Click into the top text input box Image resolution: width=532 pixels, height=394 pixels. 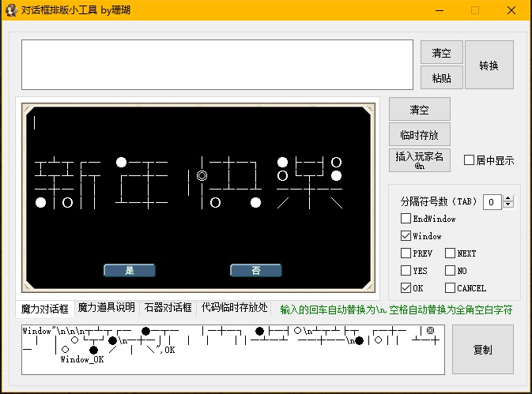pos(217,65)
